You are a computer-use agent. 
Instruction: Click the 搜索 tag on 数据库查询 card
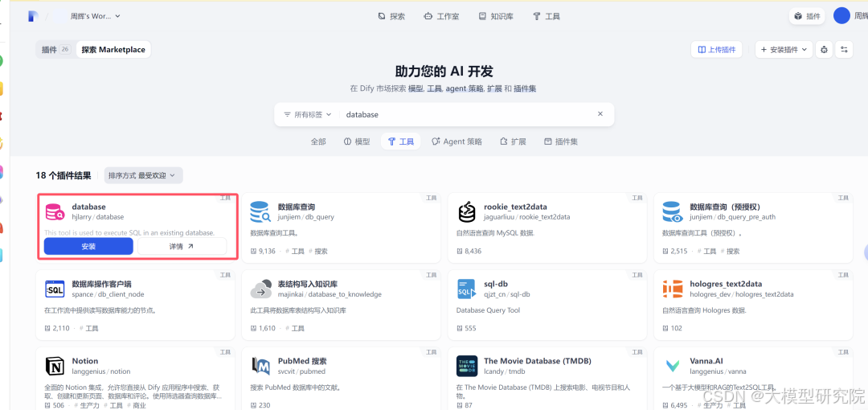point(321,252)
